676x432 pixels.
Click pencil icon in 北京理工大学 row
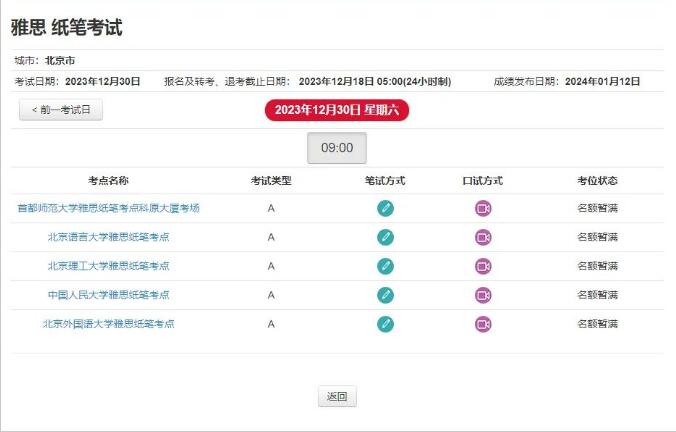click(x=385, y=266)
